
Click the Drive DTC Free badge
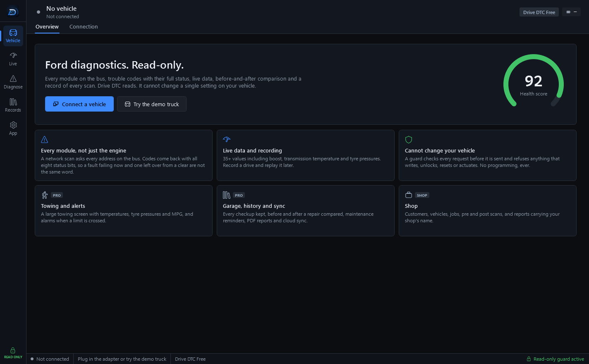pyautogui.click(x=539, y=12)
